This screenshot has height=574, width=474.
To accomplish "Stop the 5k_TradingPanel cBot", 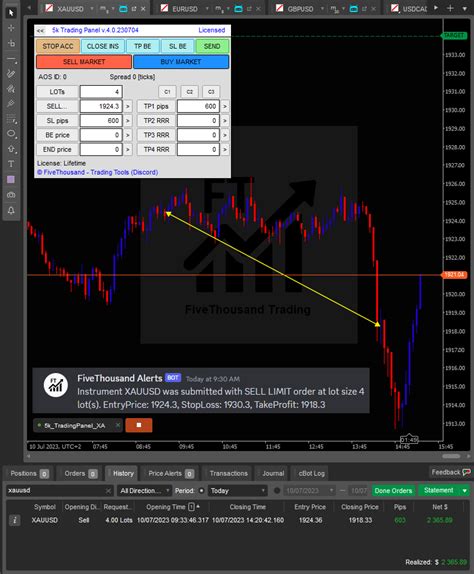I will click(x=139, y=425).
